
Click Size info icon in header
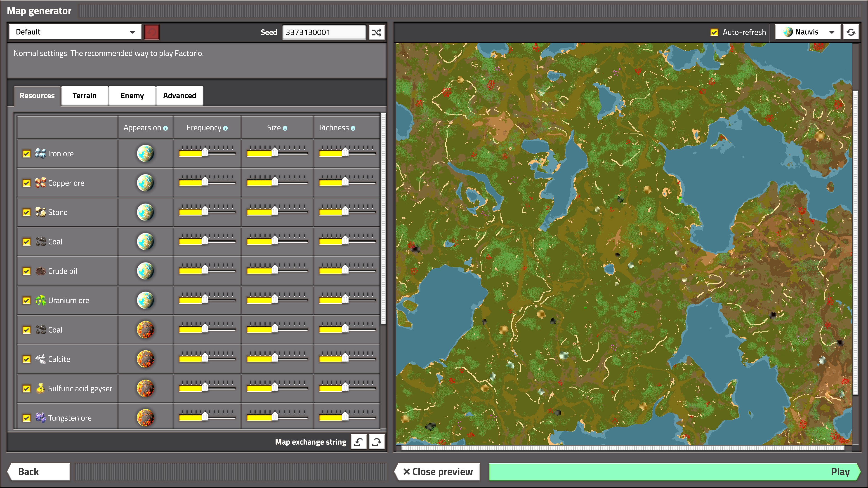click(285, 128)
